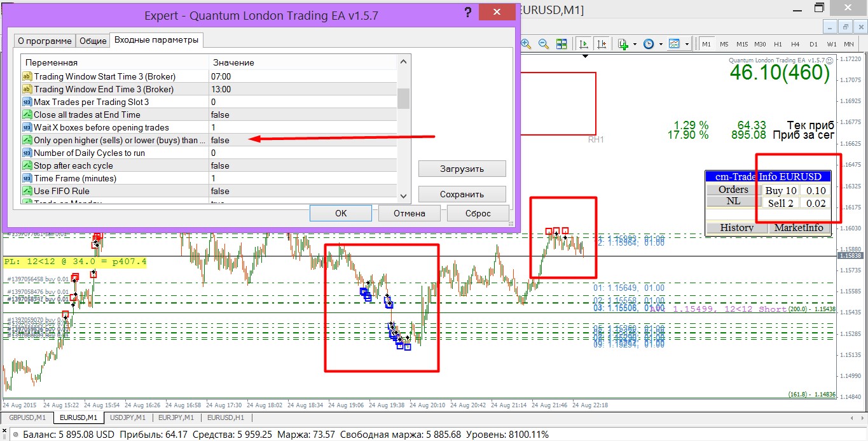
Task: Click the Add Indicator icon with green plus
Action: coord(623,44)
